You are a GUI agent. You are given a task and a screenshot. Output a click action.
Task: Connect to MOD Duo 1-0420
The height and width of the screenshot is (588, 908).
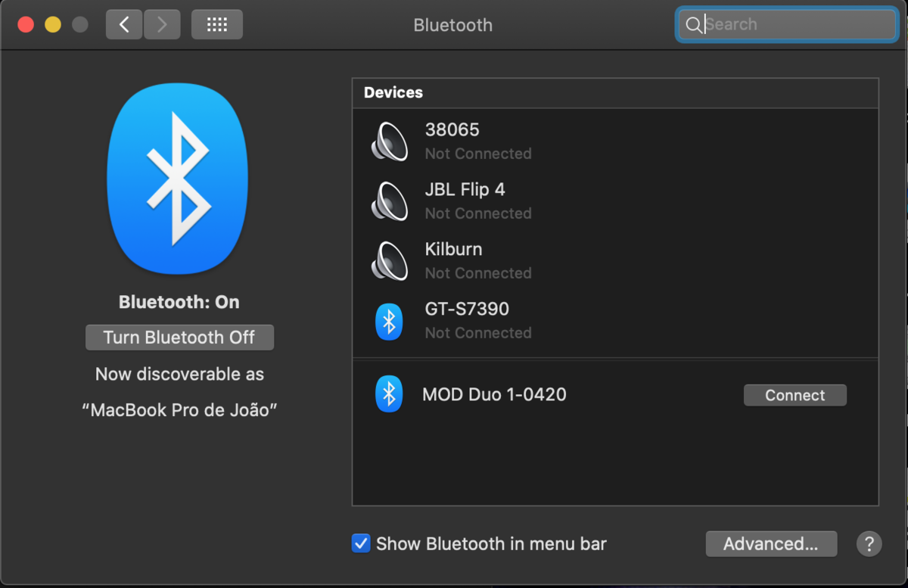794,394
